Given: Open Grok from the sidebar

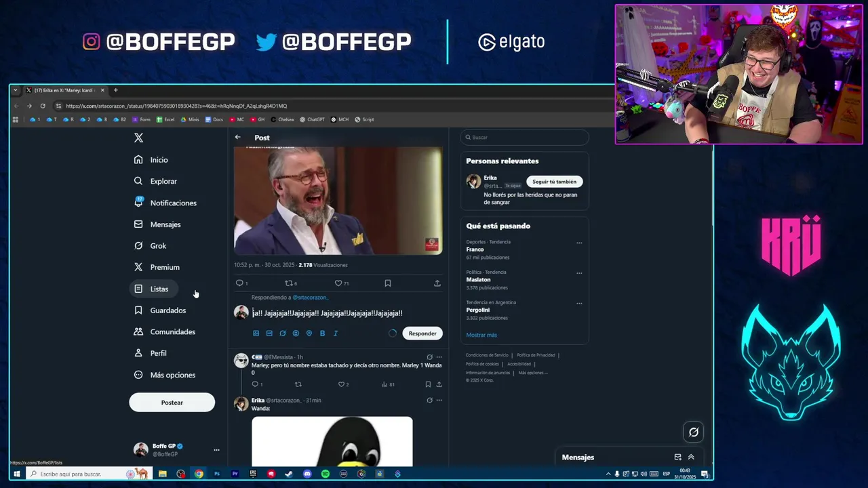Looking at the screenshot, I should [150, 245].
